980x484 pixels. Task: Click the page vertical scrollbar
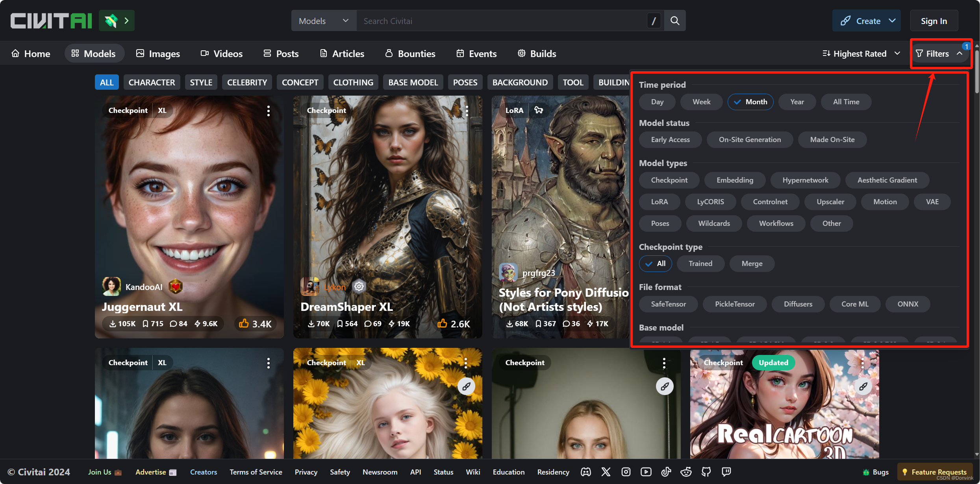pos(977,71)
